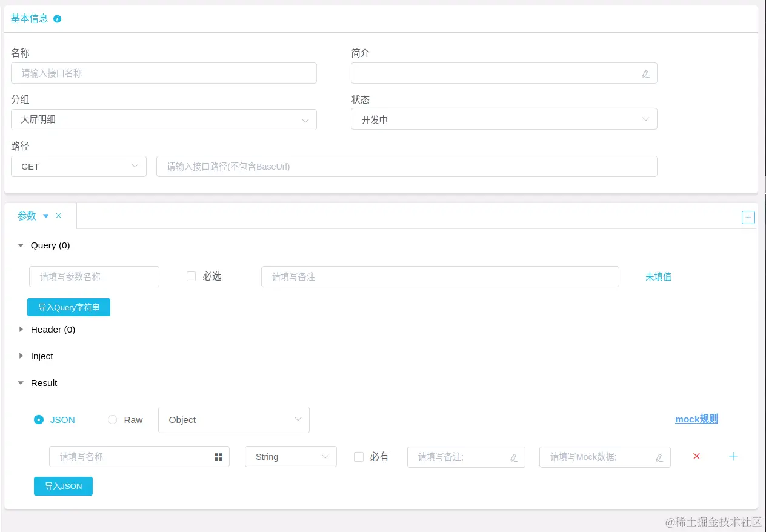Image resolution: width=766 pixels, height=532 pixels.
Task: Toggle the 必有 checkbox
Action: 359,457
